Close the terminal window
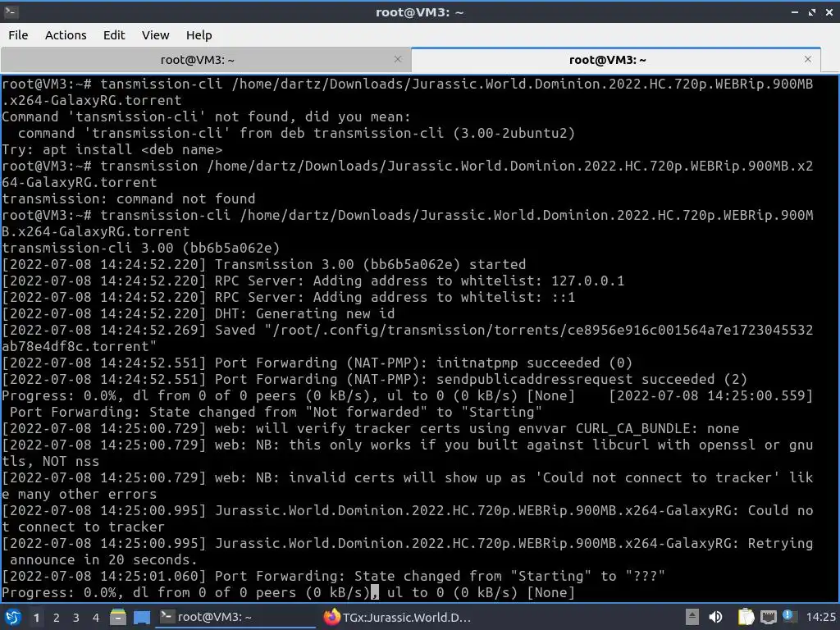840x630 pixels. pos(829,11)
